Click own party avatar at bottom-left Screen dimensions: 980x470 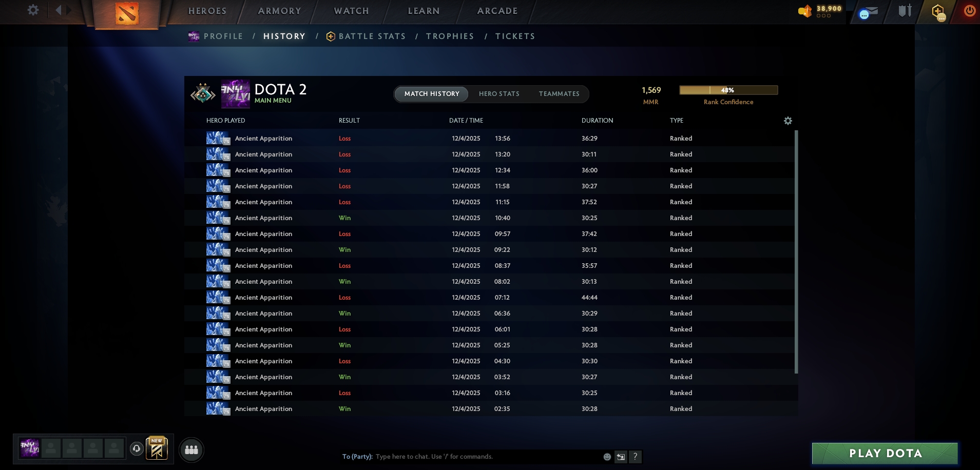point(29,448)
